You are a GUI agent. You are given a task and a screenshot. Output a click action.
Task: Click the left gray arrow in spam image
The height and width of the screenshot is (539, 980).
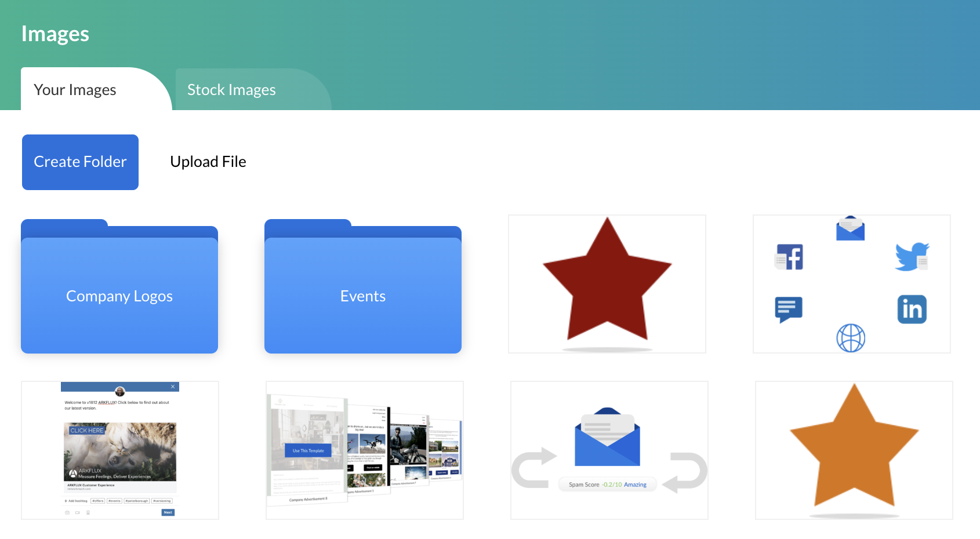click(x=532, y=468)
